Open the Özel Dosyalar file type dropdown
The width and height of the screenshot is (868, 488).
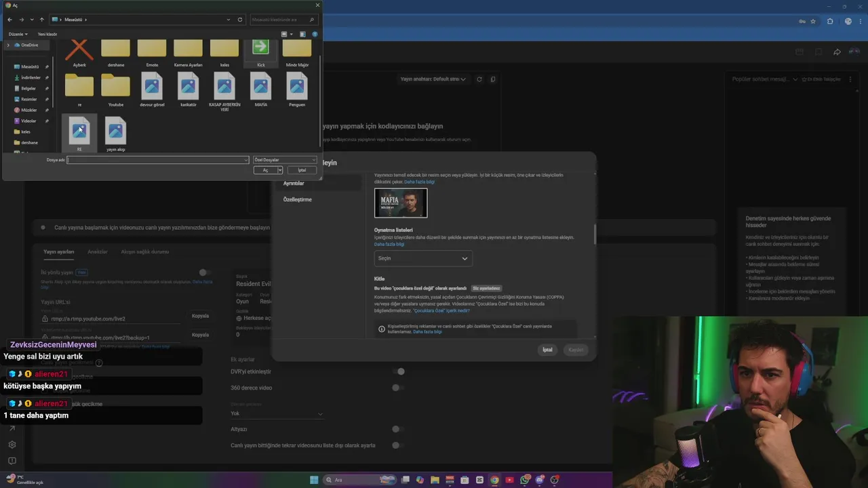pyautogui.click(x=285, y=160)
